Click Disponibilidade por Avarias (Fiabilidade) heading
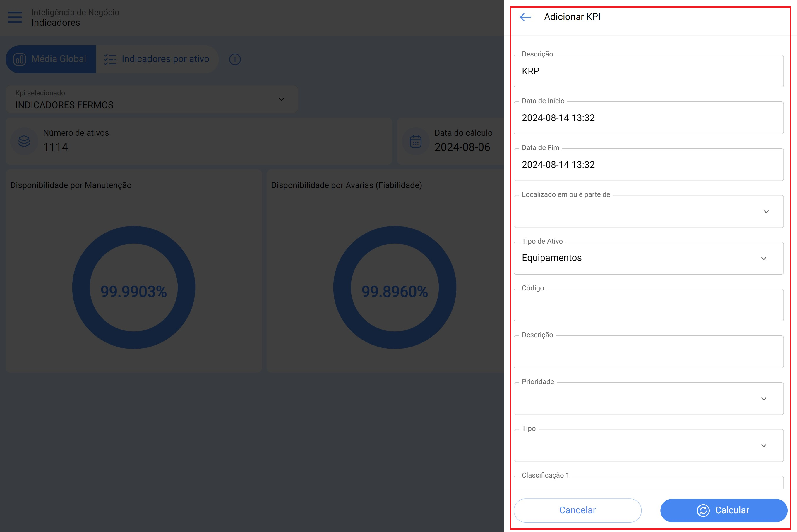The width and height of the screenshot is (797, 532). pyautogui.click(x=347, y=185)
